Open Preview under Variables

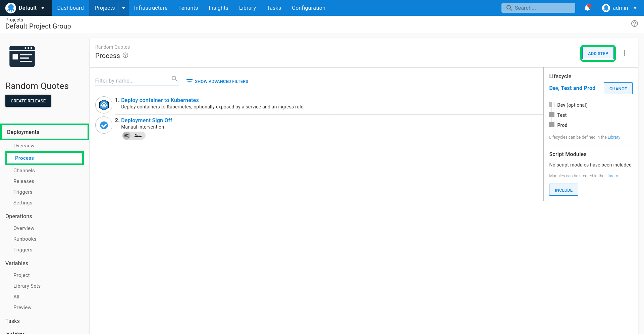(x=22, y=307)
